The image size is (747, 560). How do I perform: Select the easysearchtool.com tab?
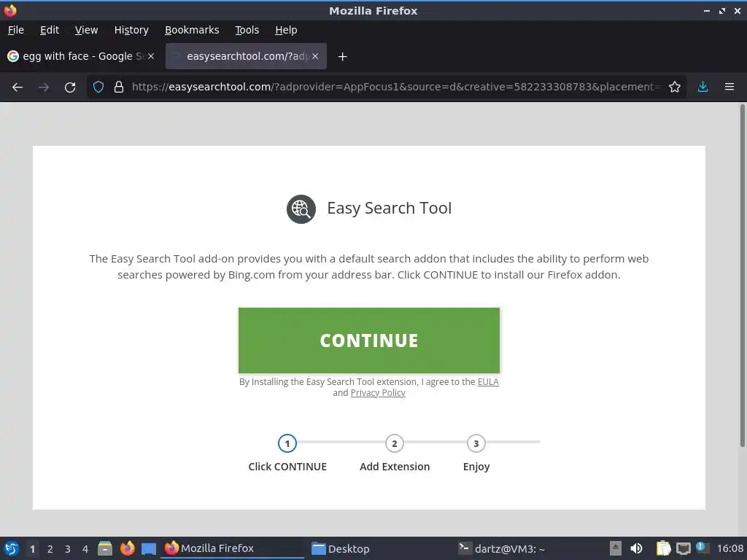tap(246, 56)
